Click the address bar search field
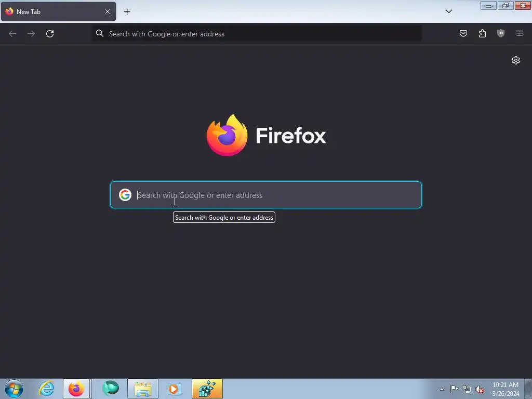Screen dimensions: 532x399 click(x=257, y=34)
